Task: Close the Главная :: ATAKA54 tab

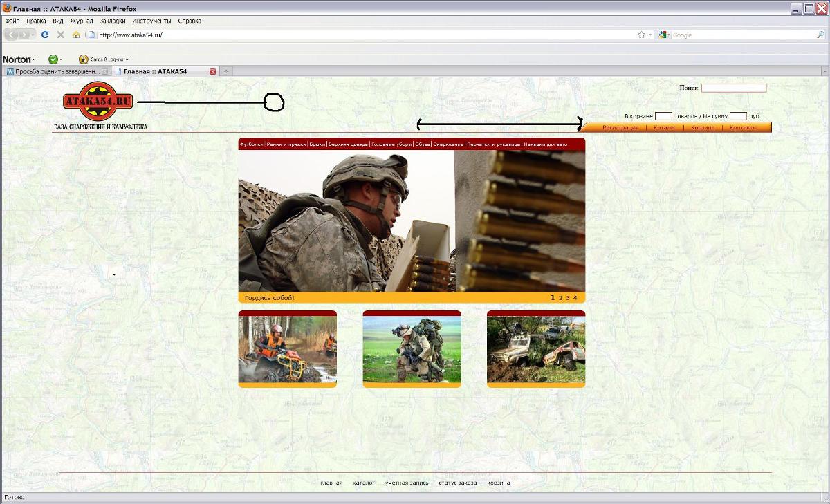Action: [212, 71]
